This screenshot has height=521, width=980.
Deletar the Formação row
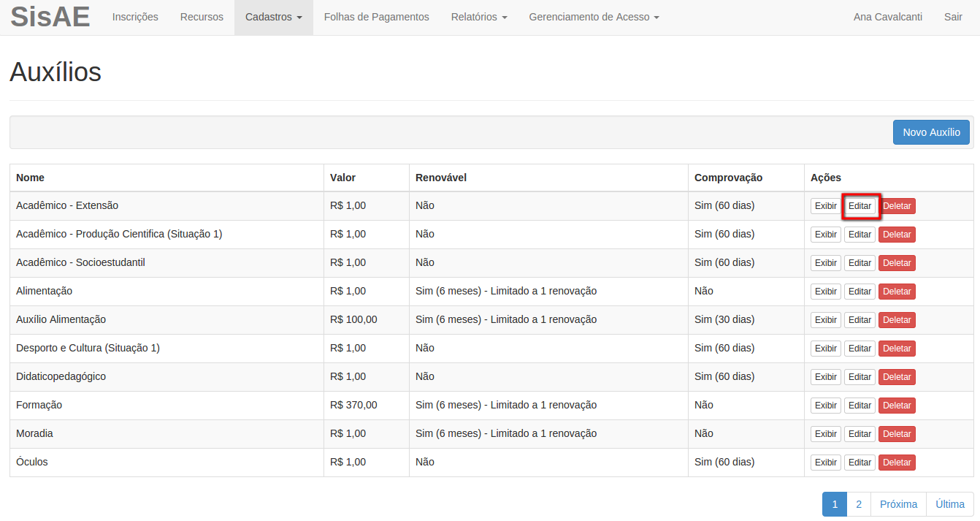click(897, 406)
